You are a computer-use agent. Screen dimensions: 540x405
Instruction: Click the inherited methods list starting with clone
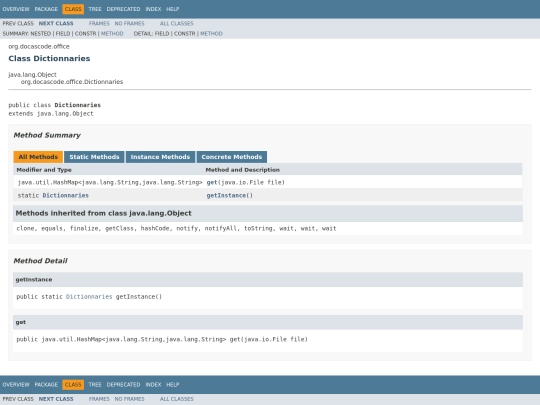tap(176, 228)
